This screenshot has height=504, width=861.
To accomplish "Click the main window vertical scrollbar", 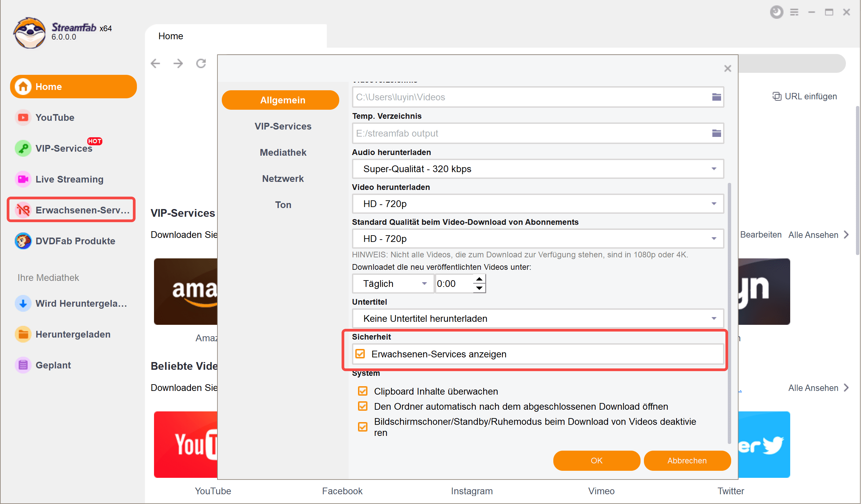I will pos(857,181).
